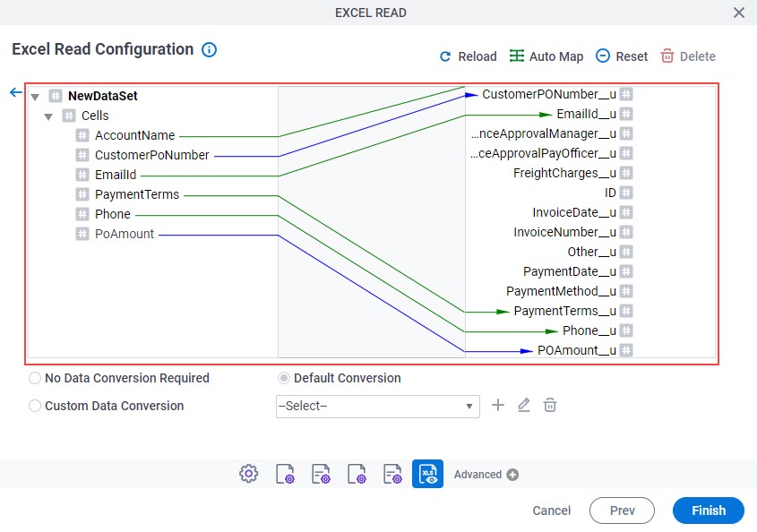Viewport: 757px width, 532px height.
Task: Choose Default Conversion option
Action: point(284,378)
